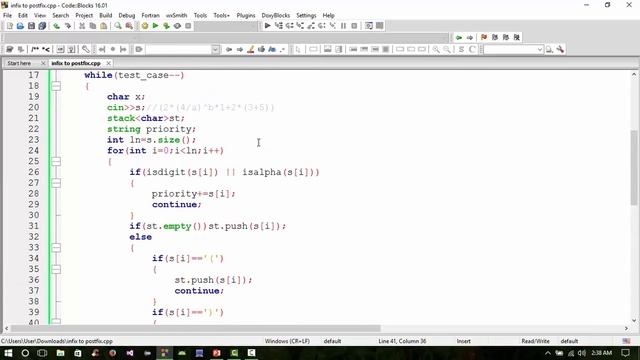The width and height of the screenshot is (640, 360).
Task: Open the code completion scope dropdown arrow
Action: point(216,49)
